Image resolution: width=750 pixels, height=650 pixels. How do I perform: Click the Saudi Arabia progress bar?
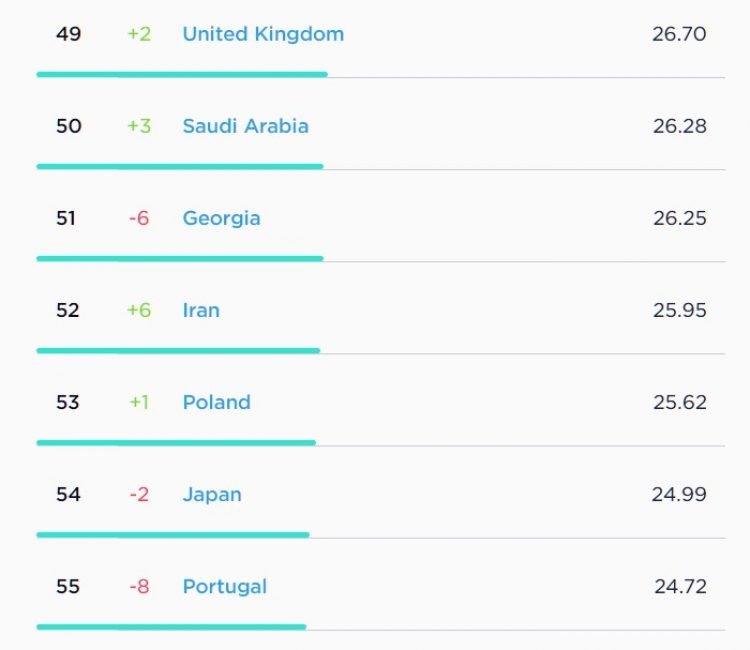point(180,166)
